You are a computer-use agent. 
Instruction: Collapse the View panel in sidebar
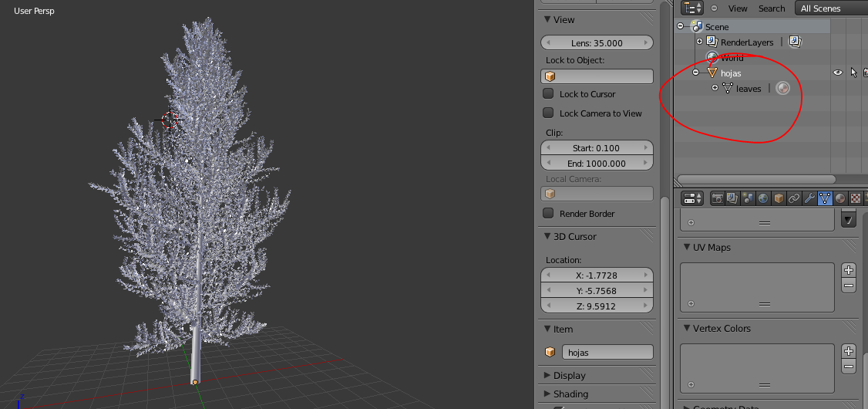click(547, 19)
